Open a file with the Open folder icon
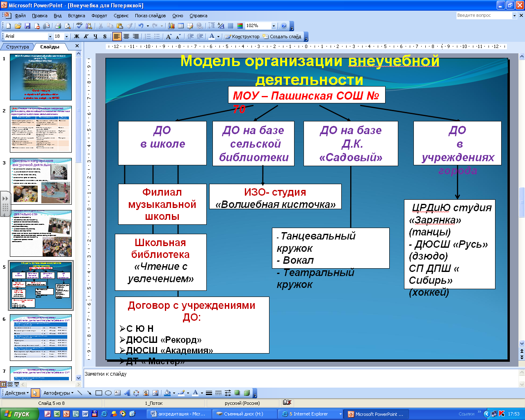Image resolution: width=525 pixels, height=420 pixels. coord(18,26)
